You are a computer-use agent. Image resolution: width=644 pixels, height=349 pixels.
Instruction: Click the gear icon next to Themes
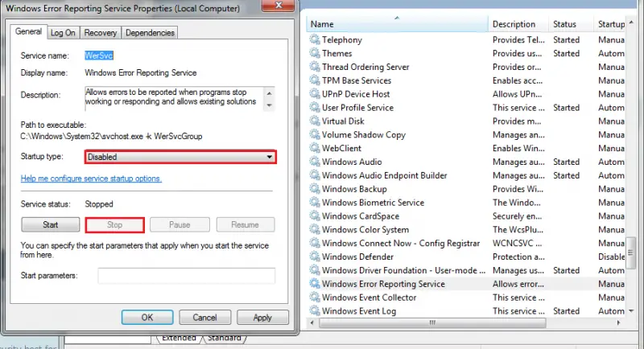(315, 53)
